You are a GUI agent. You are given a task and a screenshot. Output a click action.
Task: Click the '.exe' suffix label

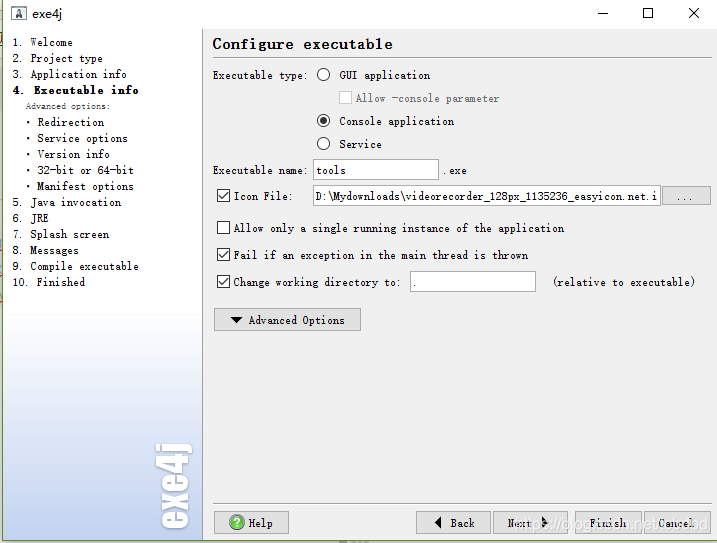(x=455, y=171)
